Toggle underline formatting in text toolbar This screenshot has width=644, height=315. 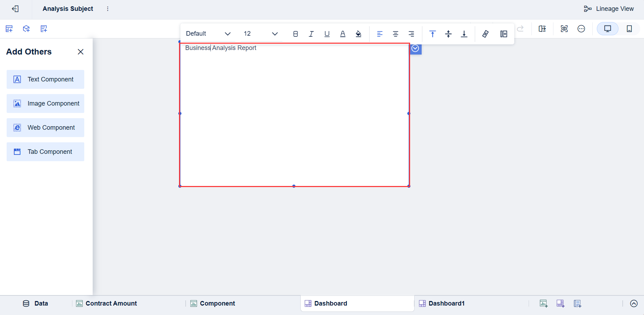coord(327,34)
